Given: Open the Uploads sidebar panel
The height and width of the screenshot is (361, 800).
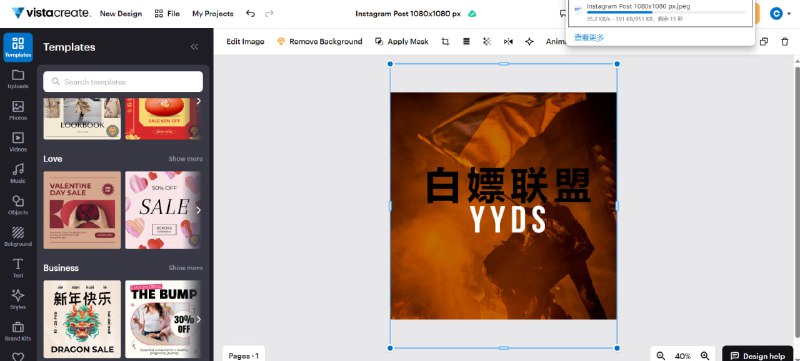Looking at the screenshot, I should [x=18, y=79].
